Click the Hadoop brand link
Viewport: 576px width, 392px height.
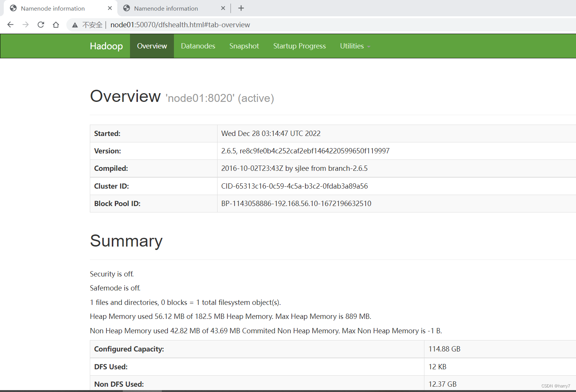point(106,46)
